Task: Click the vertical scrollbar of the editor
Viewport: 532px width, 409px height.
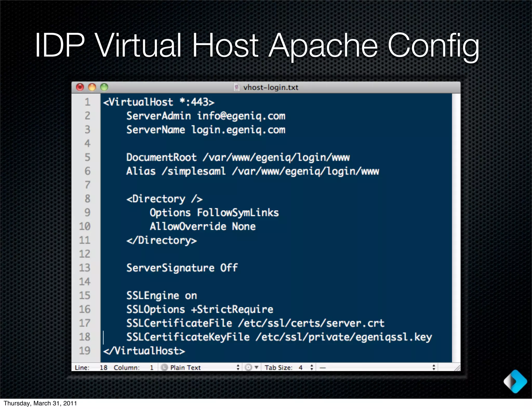Action: [x=456, y=228]
